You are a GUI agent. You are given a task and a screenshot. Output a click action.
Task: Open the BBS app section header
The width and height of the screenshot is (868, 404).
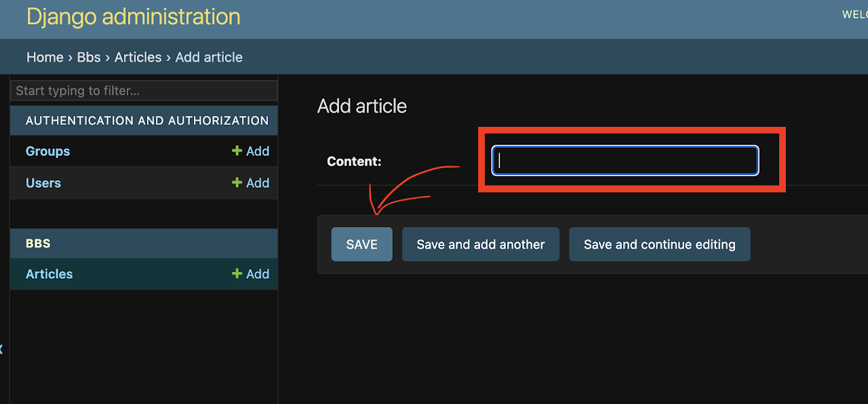pyautogui.click(x=38, y=243)
